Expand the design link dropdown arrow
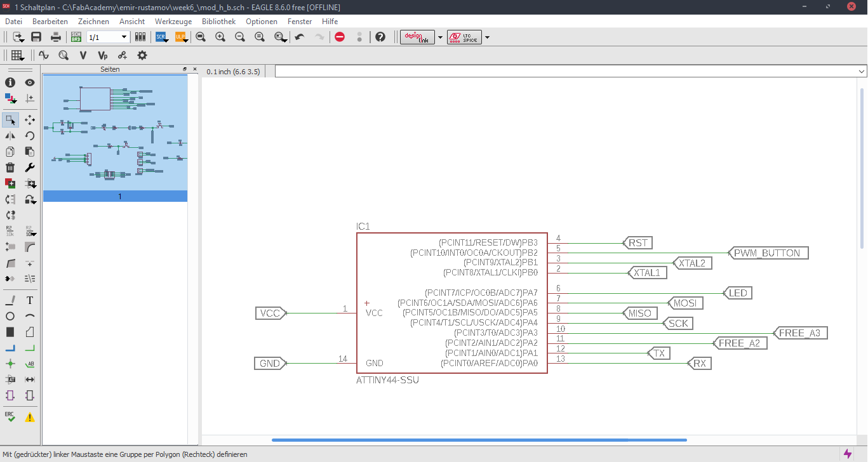This screenshot has height=462, width=868. coord(440,37)
